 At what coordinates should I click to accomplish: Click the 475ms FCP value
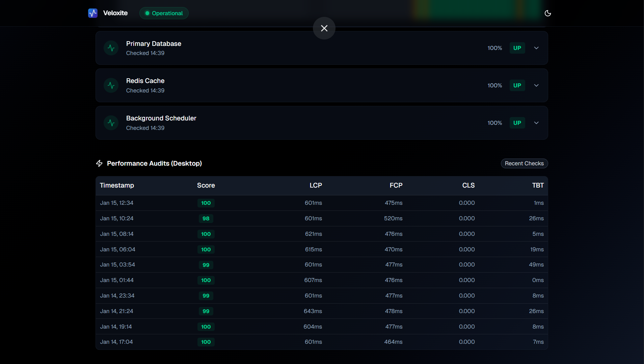coord(394,203)
